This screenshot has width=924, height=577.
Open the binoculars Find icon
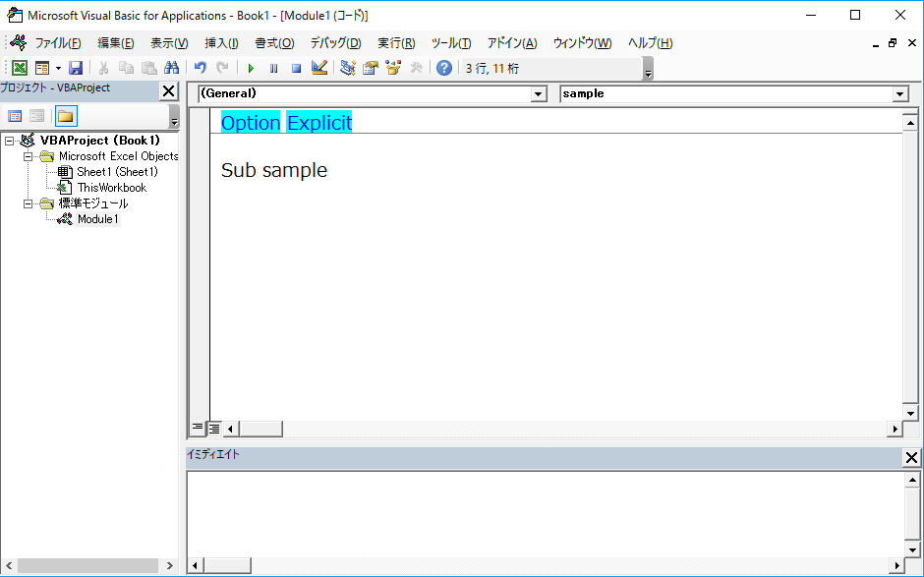pyautogui.click(x=171, y=68)
